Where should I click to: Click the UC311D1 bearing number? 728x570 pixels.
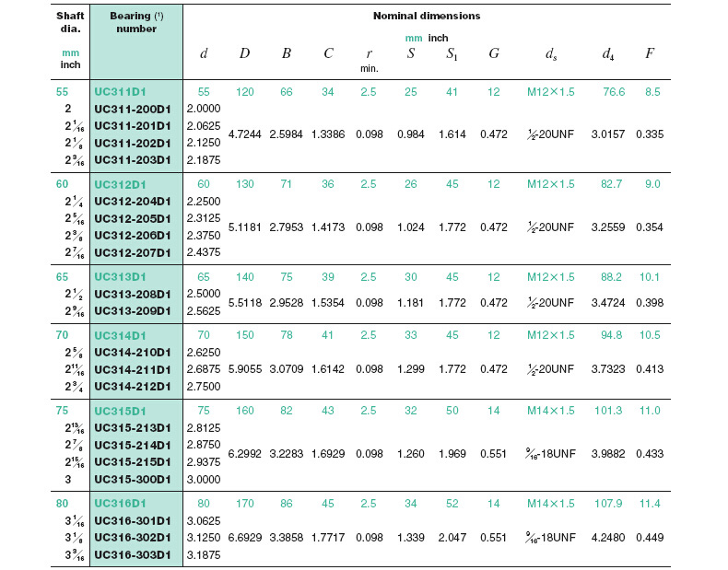[x=120, y=91]
